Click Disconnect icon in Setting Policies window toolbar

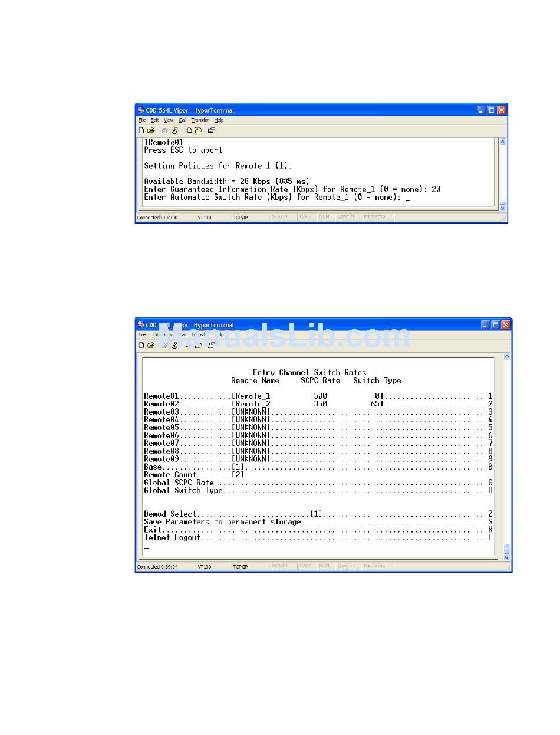(174, 130)
